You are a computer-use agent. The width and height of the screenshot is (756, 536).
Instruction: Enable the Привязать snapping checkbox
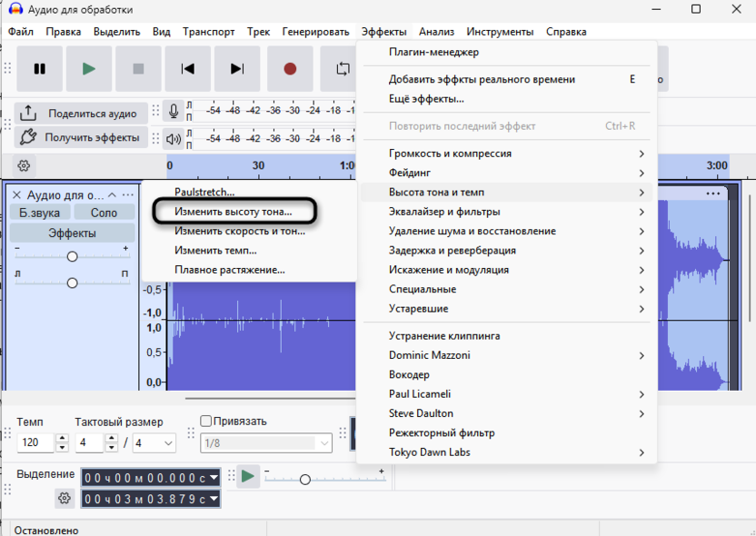click(205, 422)
